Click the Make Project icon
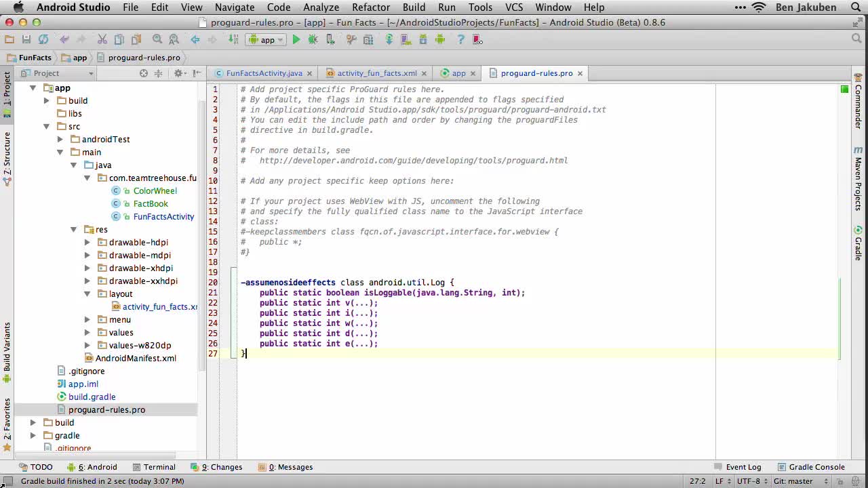The width and height of the screenshot is (868, 488). [233, 39]
